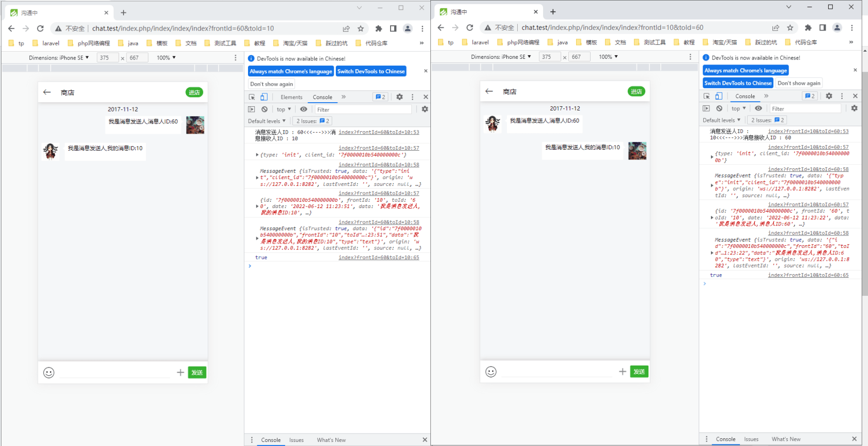Select Console tab in left DevTools
Viewport: 868px width, 446px height.
(x=322, y=97)
